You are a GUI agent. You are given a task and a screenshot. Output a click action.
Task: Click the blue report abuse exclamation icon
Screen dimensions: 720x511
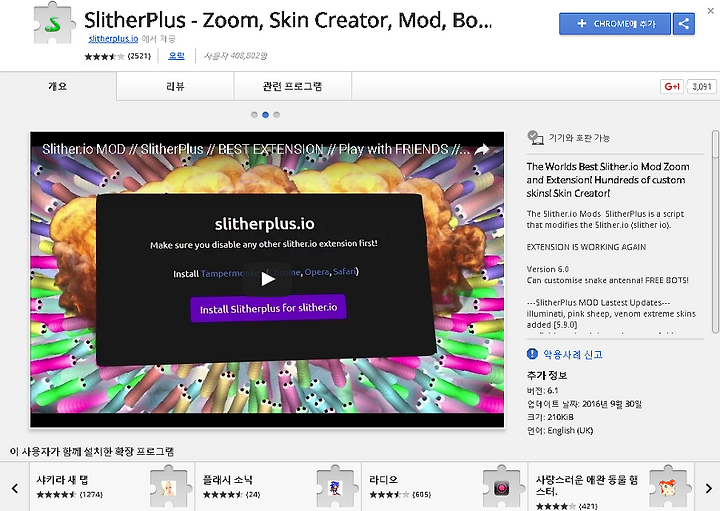tap(532, 354)
